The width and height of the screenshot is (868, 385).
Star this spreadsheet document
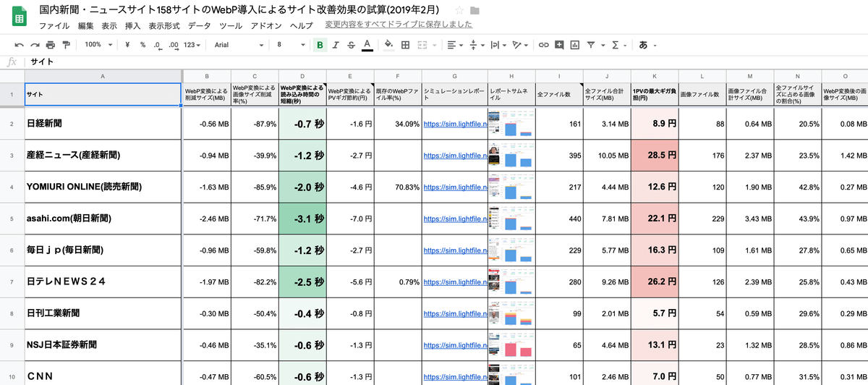(x=459, y=11)
